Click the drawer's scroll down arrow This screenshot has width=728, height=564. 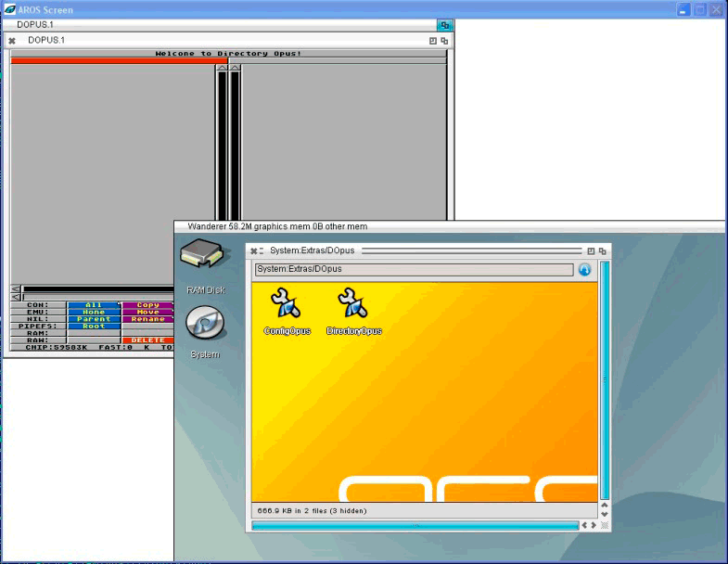click(x=605, y=514)
